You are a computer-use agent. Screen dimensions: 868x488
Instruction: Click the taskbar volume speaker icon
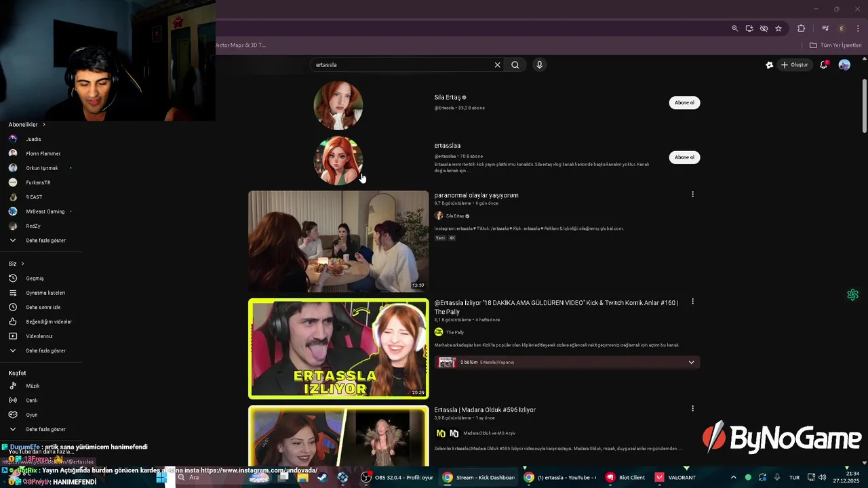(x=822, y=477)
